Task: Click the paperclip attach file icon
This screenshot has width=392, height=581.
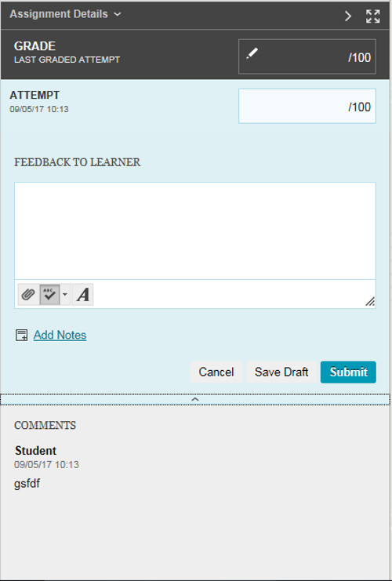Action: point(28,295)
